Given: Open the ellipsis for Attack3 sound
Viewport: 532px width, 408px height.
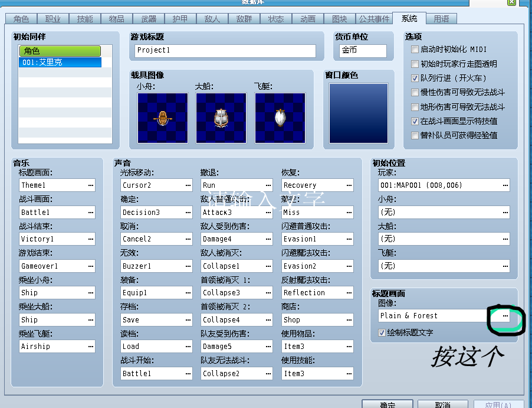Looking at the screenshot, I should click(268, 213).
